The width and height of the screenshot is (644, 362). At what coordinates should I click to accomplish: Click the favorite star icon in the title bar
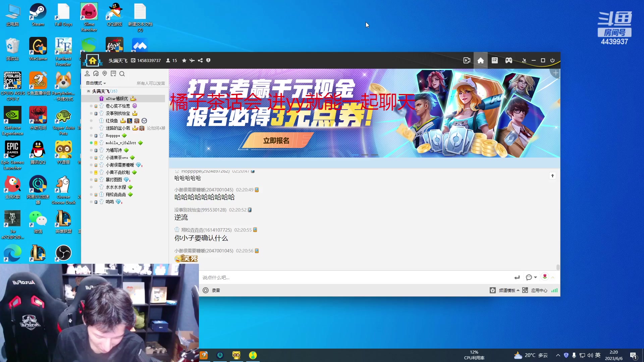[184, 60]
